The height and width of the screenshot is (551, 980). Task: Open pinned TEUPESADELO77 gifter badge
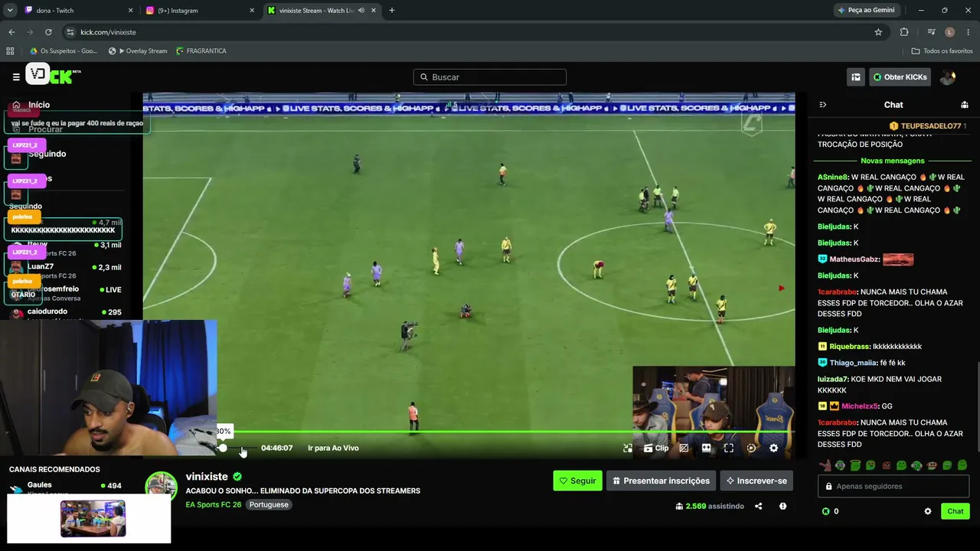click(x=926, y=126)
